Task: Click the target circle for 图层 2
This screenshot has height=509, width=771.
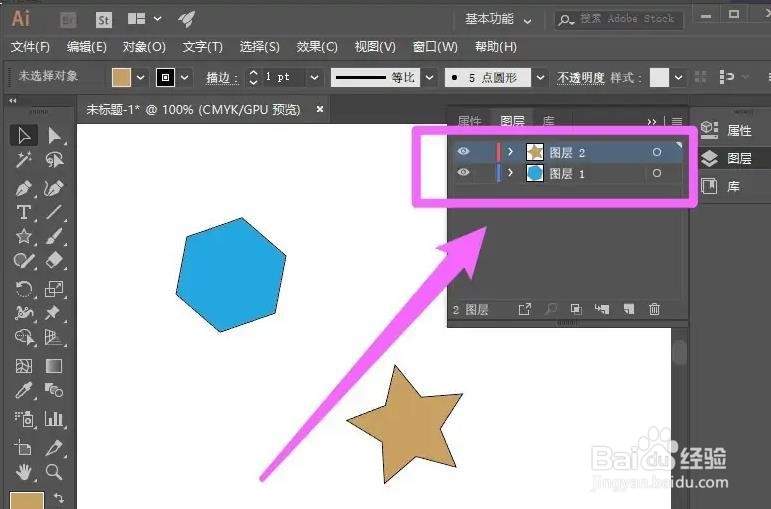Action: (x=656, y=152)
